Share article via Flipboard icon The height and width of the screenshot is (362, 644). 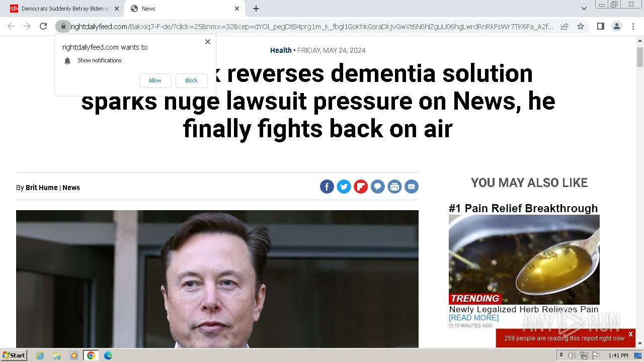click(361, 187)
